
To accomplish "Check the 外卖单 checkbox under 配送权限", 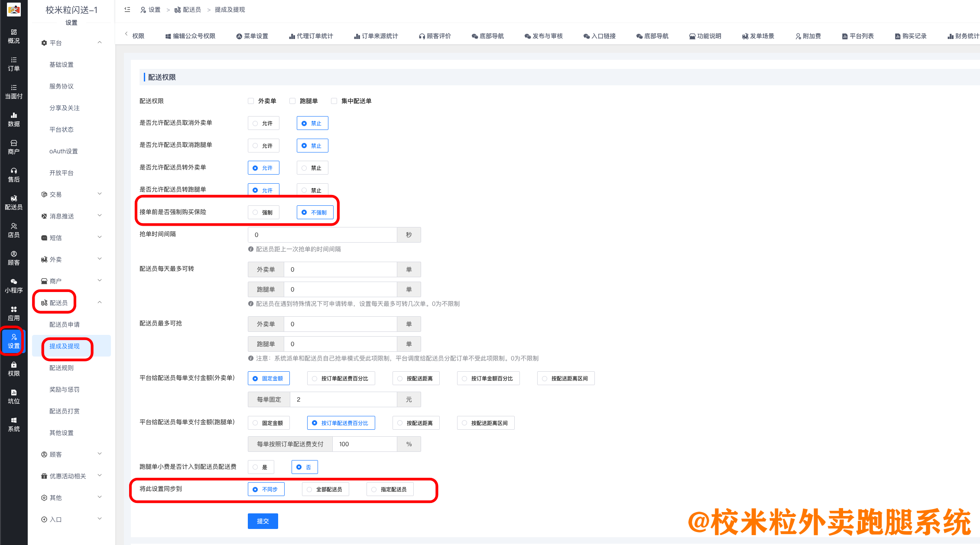I will 250,101.
